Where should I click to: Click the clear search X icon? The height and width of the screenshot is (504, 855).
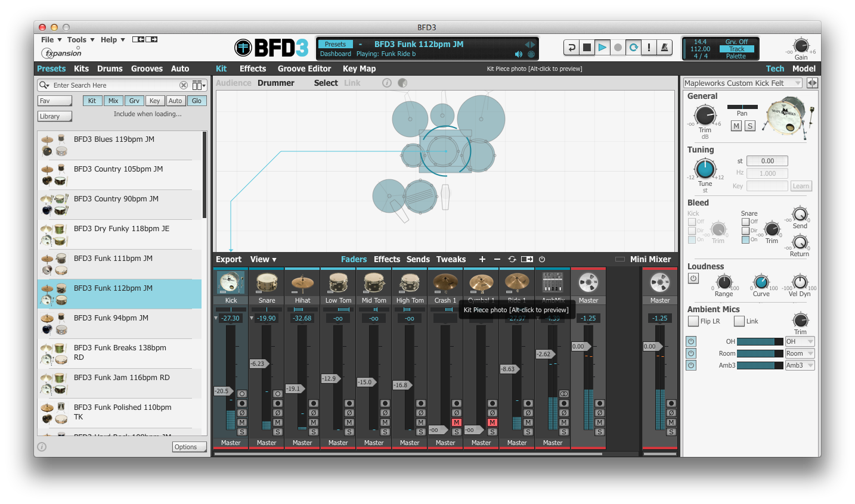pos(184,85)
